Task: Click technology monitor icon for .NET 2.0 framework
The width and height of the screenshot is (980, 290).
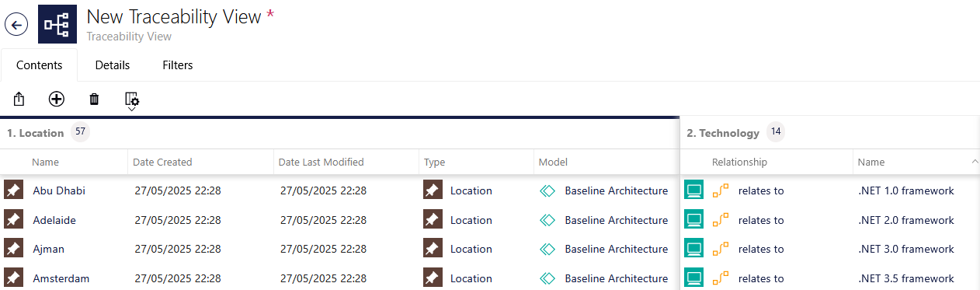Action: 693,220
